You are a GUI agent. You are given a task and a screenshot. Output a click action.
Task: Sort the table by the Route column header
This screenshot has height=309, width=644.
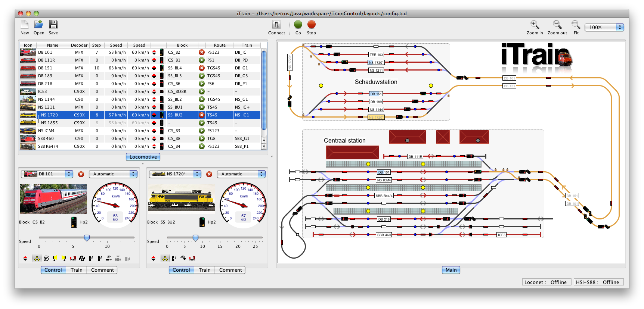[220, 45]
